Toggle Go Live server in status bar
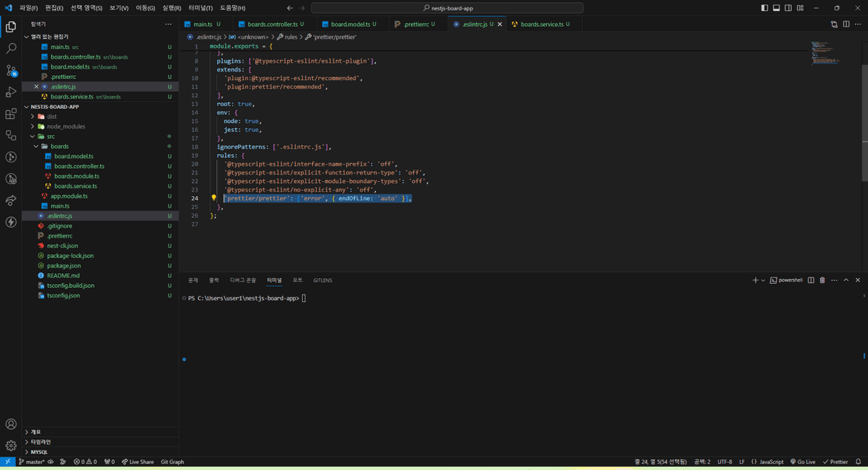Viewport: 868px width, 470px height. point(803,462)
